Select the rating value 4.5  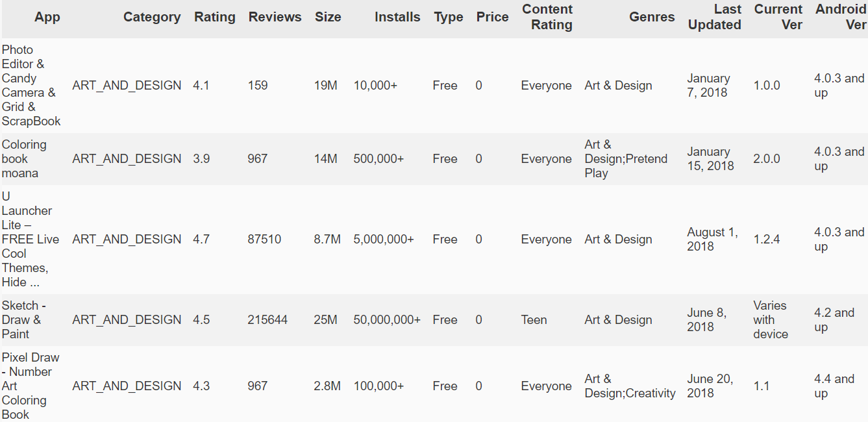[201, 320]
